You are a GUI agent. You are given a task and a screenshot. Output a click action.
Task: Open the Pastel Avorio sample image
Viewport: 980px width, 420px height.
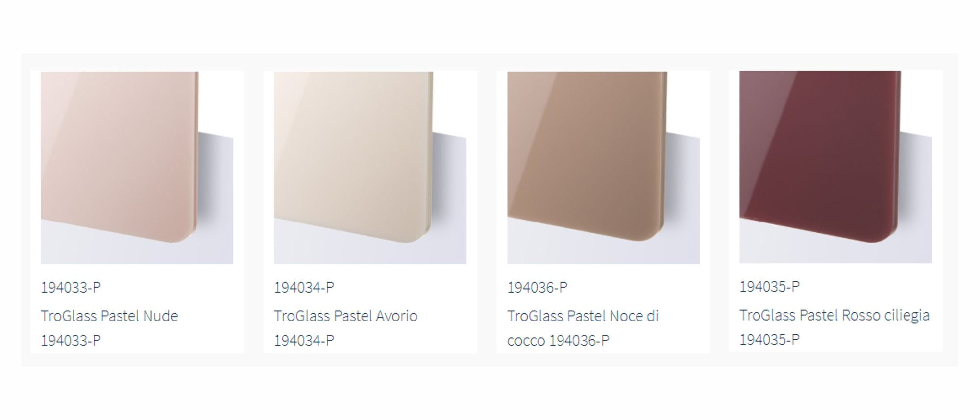point(370,168)
